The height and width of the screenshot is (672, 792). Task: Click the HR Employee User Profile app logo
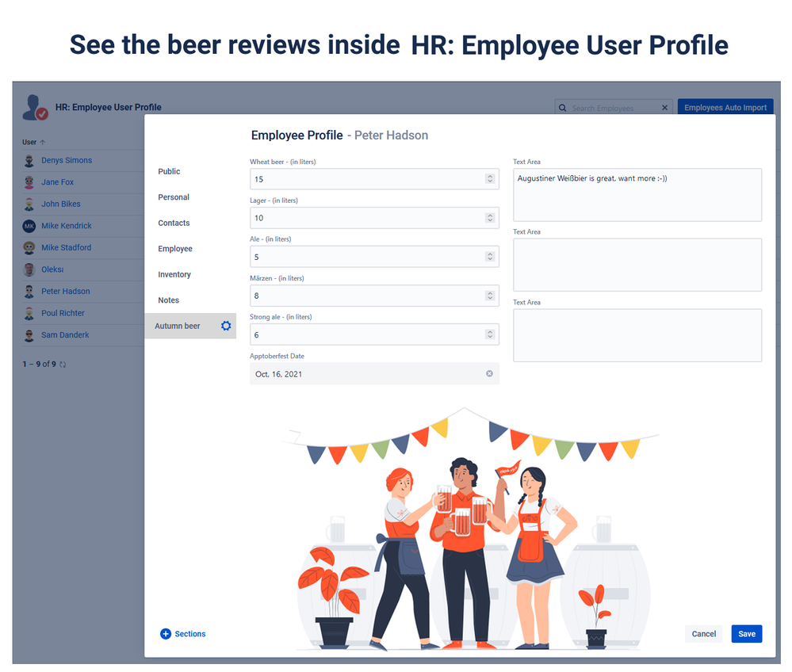click(x=36, y=107)
